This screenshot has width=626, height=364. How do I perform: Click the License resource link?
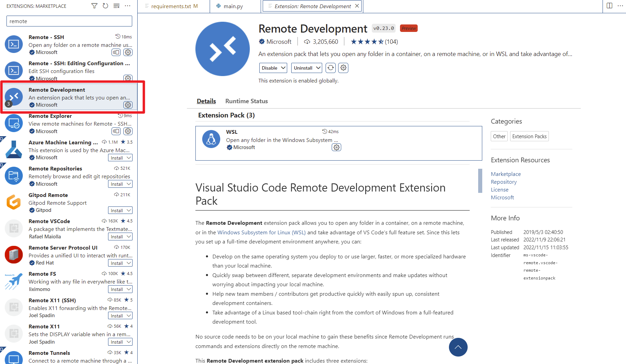(x=500, y=189)
